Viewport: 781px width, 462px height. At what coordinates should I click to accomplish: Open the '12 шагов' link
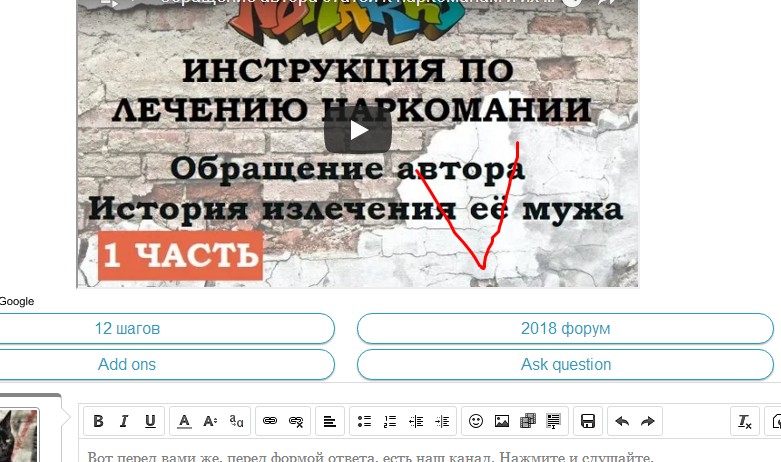coord(127,329)
